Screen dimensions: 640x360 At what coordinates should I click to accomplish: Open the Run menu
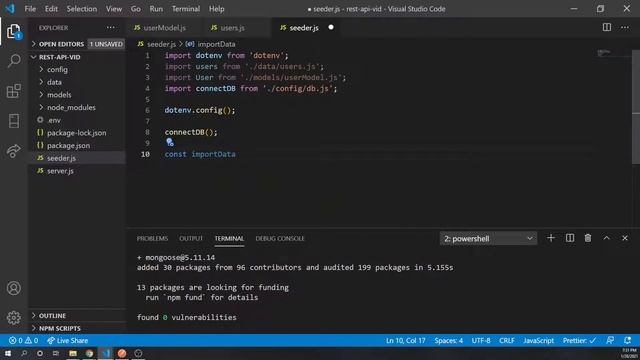[156, 9]
